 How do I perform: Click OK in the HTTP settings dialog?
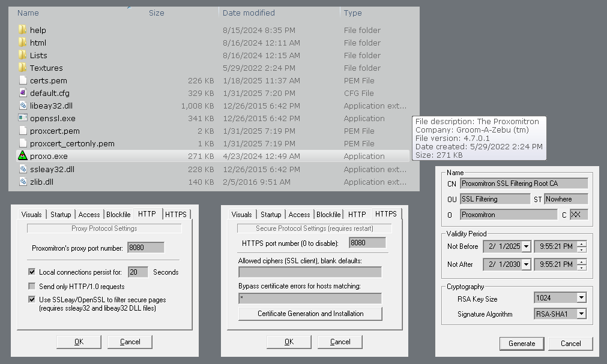[79, 342]
